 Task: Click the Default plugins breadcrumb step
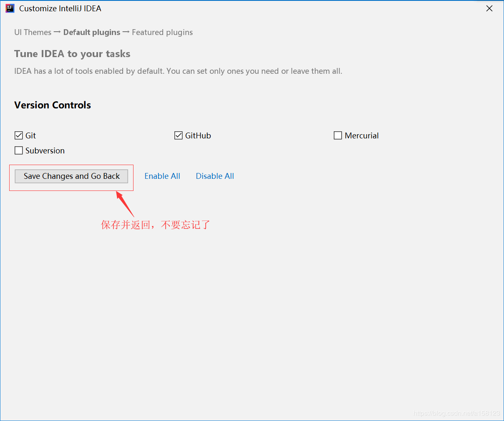click(x=92, y=33)
